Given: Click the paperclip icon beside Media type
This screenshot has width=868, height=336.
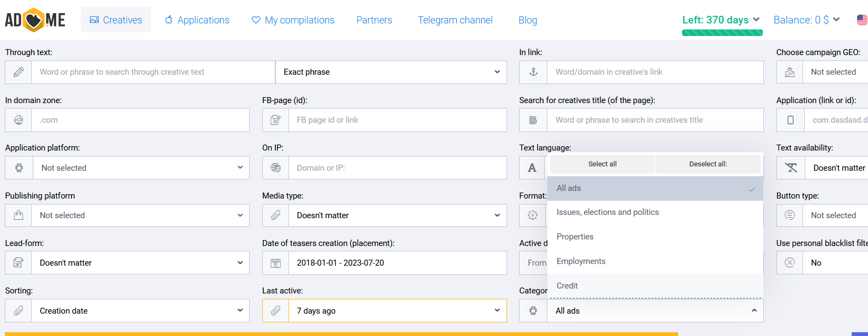Looking at the screenshot, I should (275, 215).
